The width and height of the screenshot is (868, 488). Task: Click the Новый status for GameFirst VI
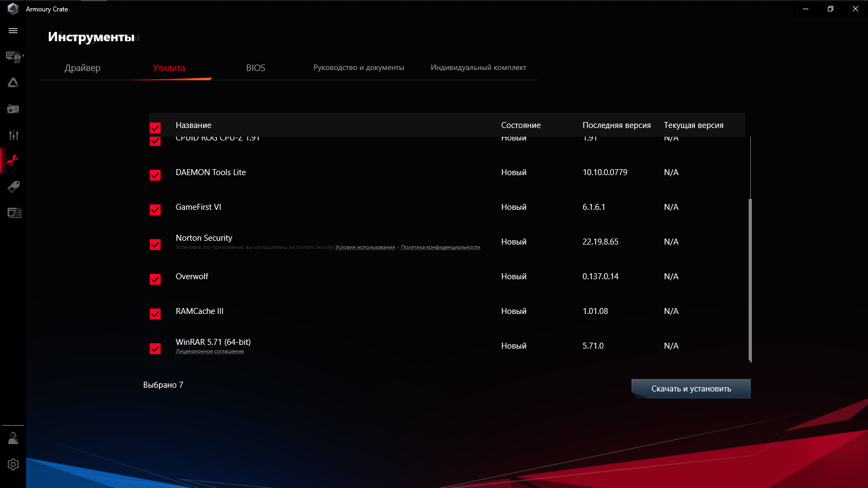tap(514, 207)
